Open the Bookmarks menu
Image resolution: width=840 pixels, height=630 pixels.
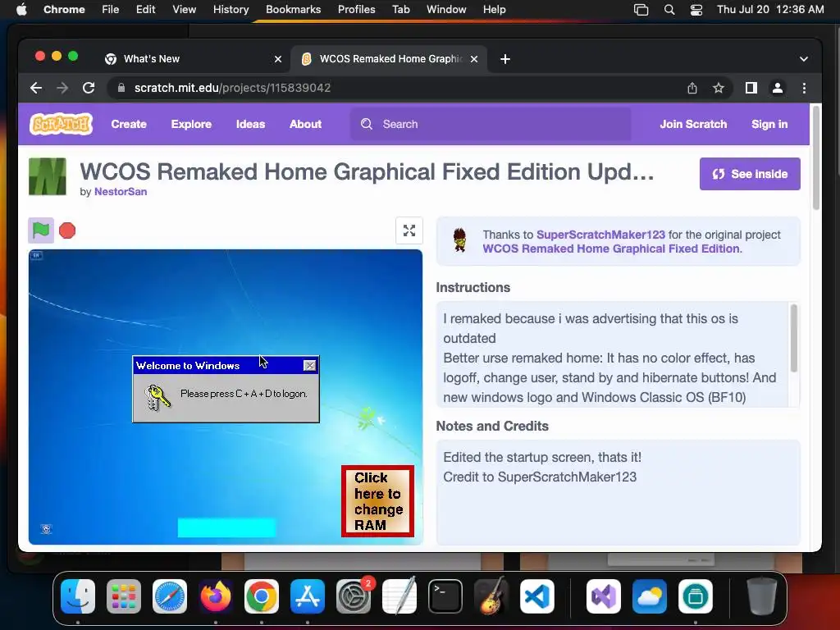click(293, 9)
